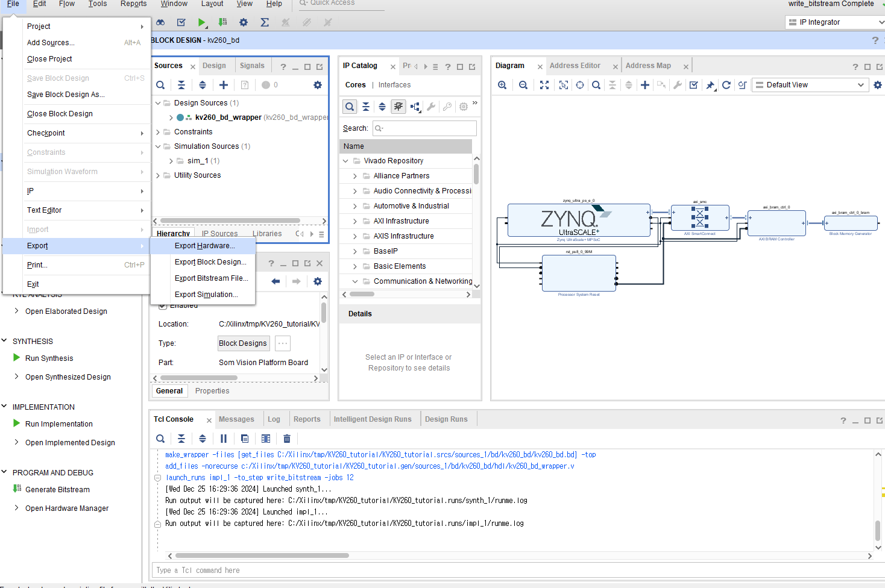Toggle hide incompatible IP filter icon
Screen dimensions: 885x588
coord(398,107)
